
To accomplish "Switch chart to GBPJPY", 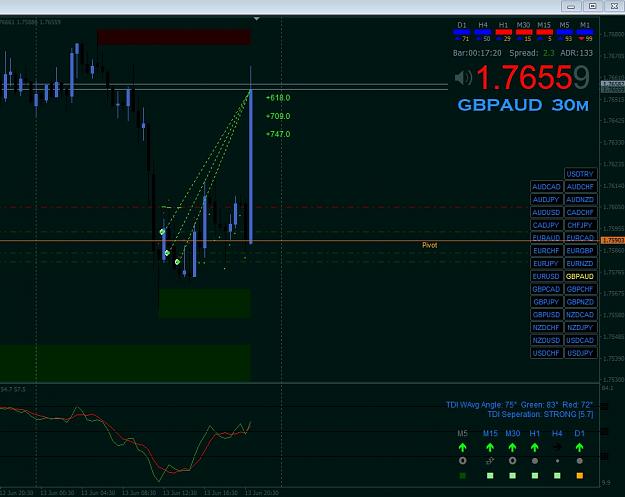I will click(x=546, y=302).
